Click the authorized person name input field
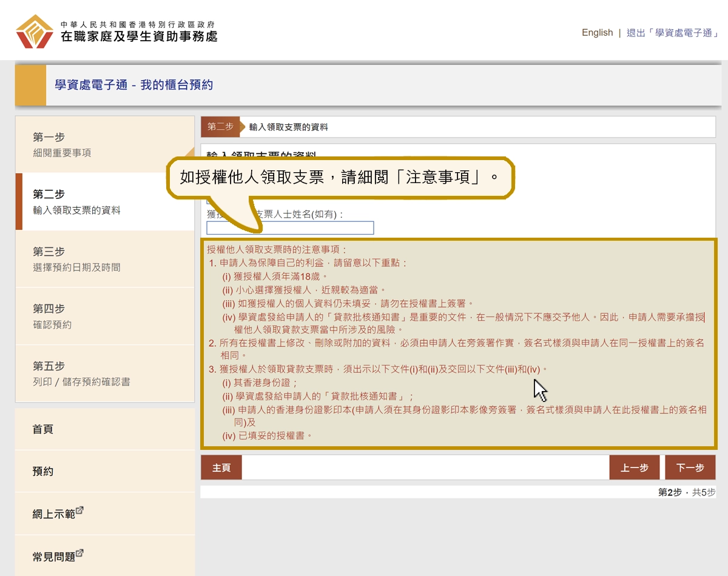728x576 pixels. [x=290, y=228]
